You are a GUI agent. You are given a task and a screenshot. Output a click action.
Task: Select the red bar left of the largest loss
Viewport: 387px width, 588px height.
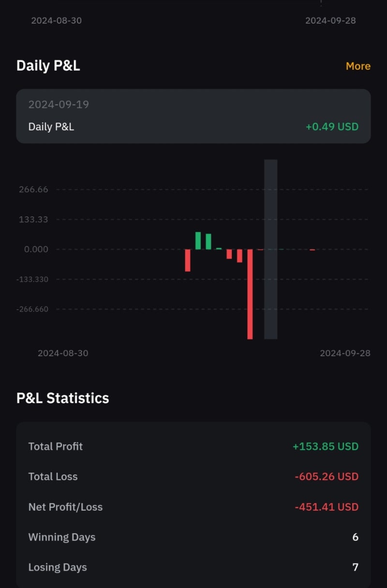239,256
